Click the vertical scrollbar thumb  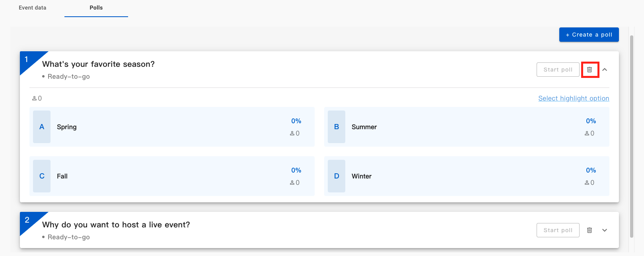(631, 135)
